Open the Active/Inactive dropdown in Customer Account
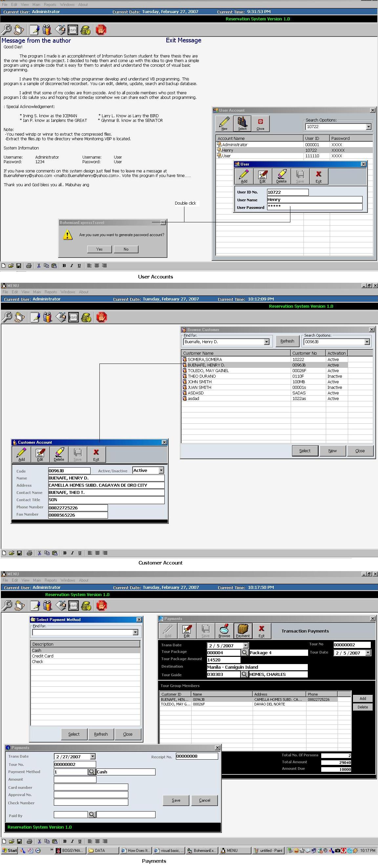Screen dimensions: 378x868 (161, 470)
